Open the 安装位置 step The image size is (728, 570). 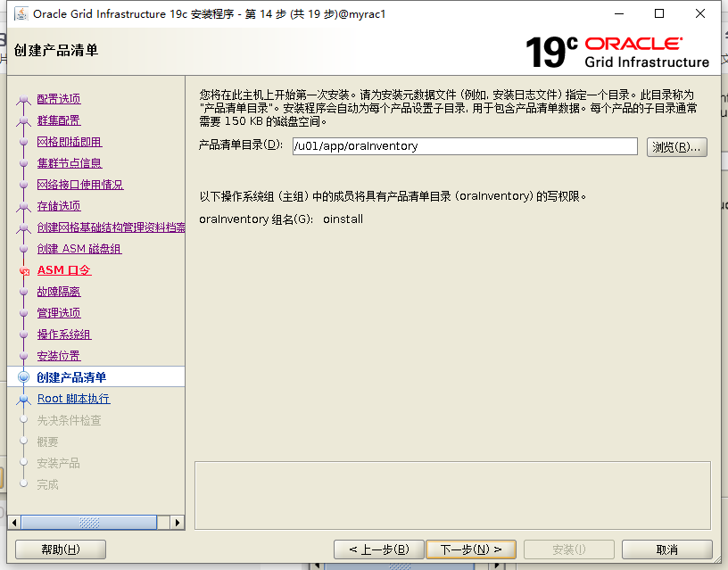tap(59, 356)
